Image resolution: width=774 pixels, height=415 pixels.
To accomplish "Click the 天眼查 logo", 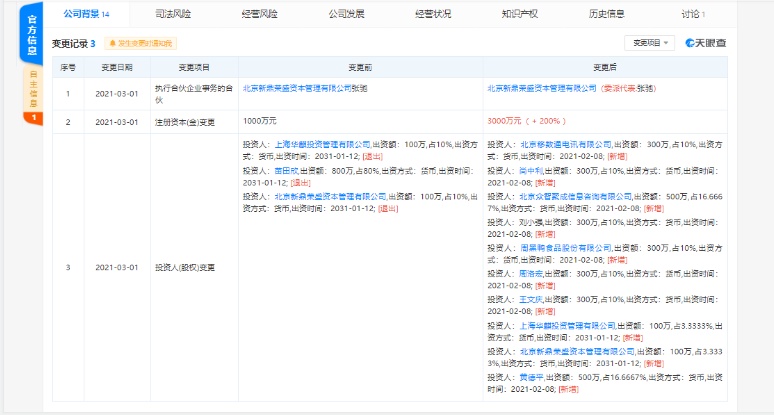I will point(708,43).
